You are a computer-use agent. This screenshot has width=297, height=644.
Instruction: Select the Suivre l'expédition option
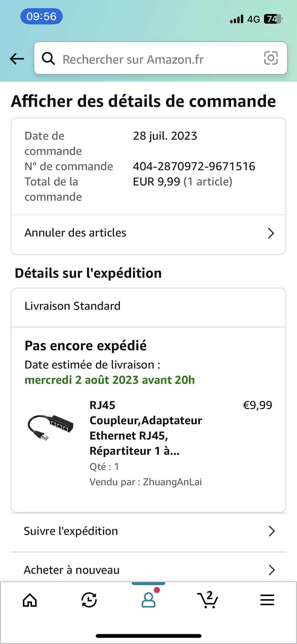pyautogui.click(x=71, y=531)
